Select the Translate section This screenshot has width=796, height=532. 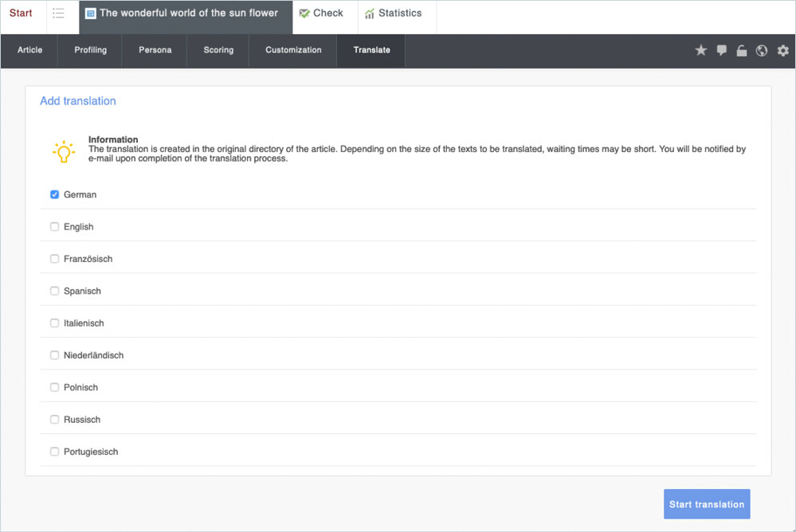coord(371,50)
